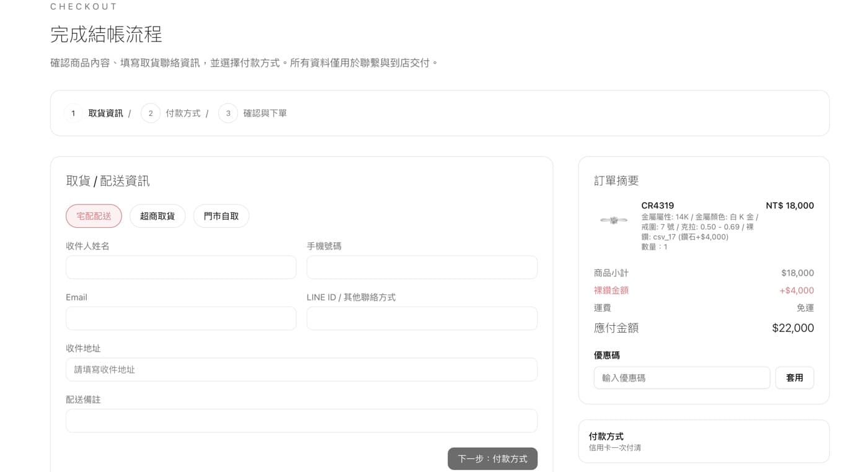868x472 pixels.
Task: Click the CR4319 product name
Action: pos(658,206)
